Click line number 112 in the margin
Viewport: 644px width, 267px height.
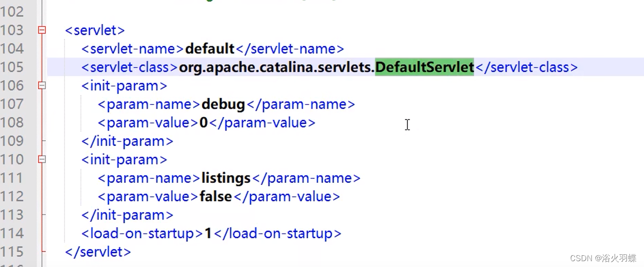coord(12,196)
